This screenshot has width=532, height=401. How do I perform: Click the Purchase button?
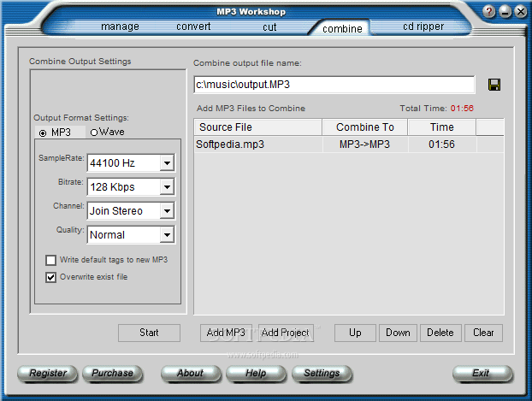pyautogui.click(x=112, y=374)
